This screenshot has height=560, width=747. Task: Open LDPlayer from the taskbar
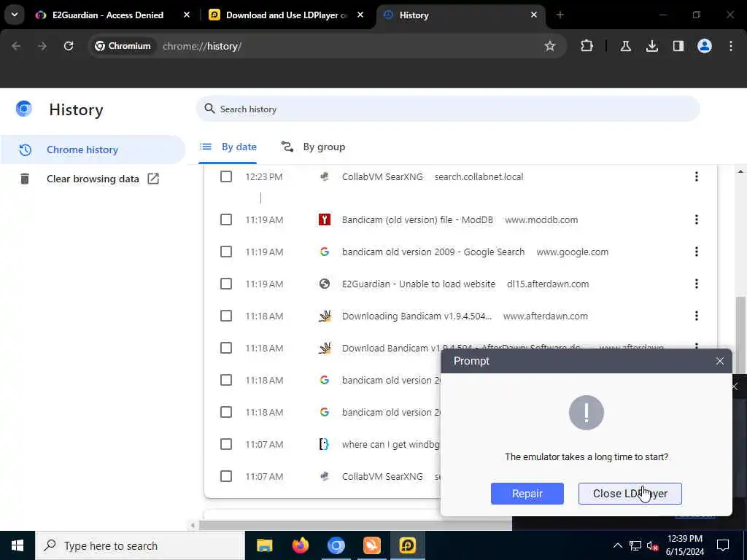coord(407,545)
